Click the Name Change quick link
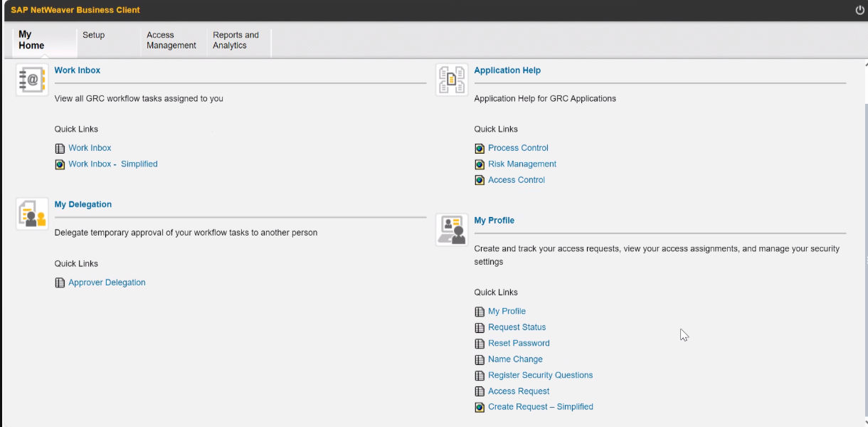The image size is (868, 427). tap(515, 359)
